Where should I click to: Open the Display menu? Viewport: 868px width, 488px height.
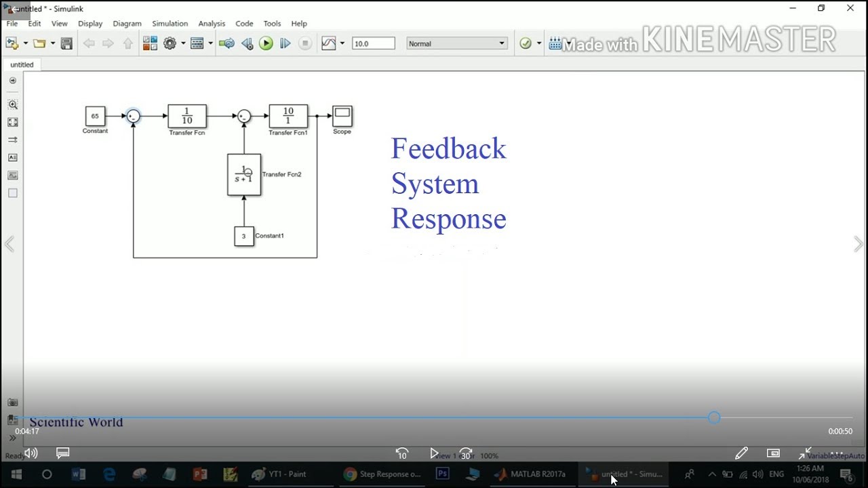tap(90, 23)
